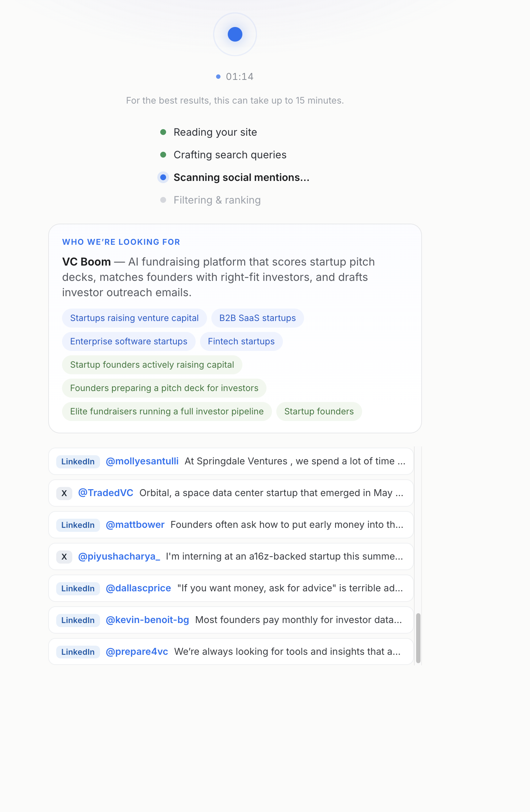
Task: Open the @prepare4vc profile link
Action: pyautogui.click(x=137, y=652)
